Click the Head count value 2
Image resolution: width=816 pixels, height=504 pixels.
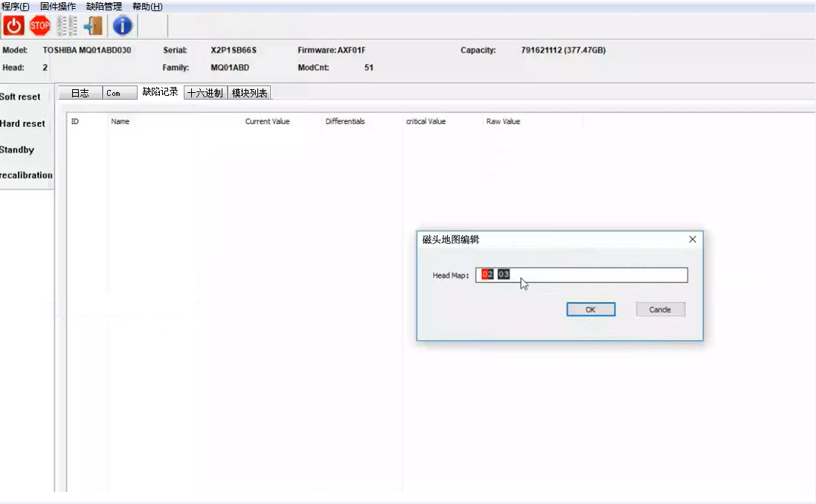[x=45, y=68]
